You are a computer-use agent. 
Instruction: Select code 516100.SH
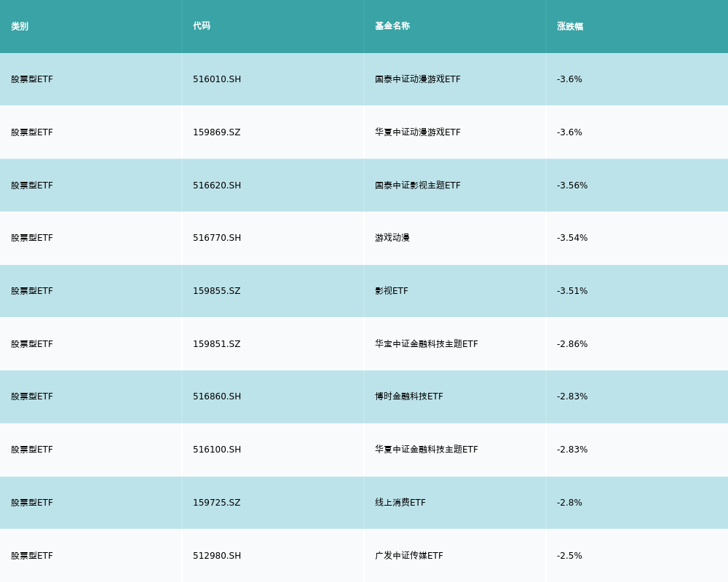coord(217,450)
